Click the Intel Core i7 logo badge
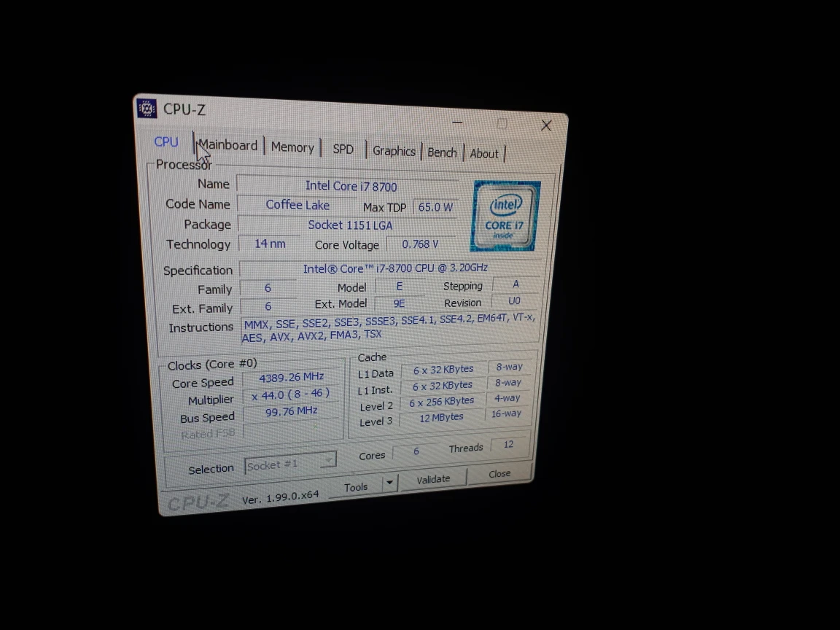Image resolution: width=840 pixels, height=630 pixels. tap(505, 217)
